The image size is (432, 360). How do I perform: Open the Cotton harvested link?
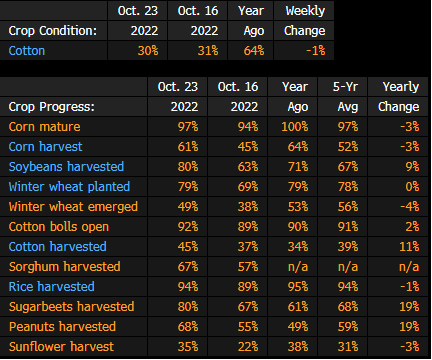click(x=58, y=247)
